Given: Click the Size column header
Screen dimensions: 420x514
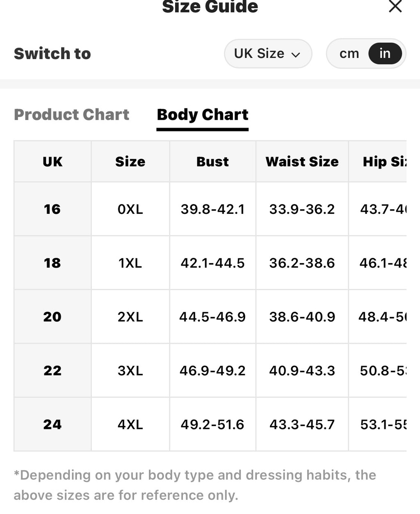Looking at the screenshot, I should [130, 161].
